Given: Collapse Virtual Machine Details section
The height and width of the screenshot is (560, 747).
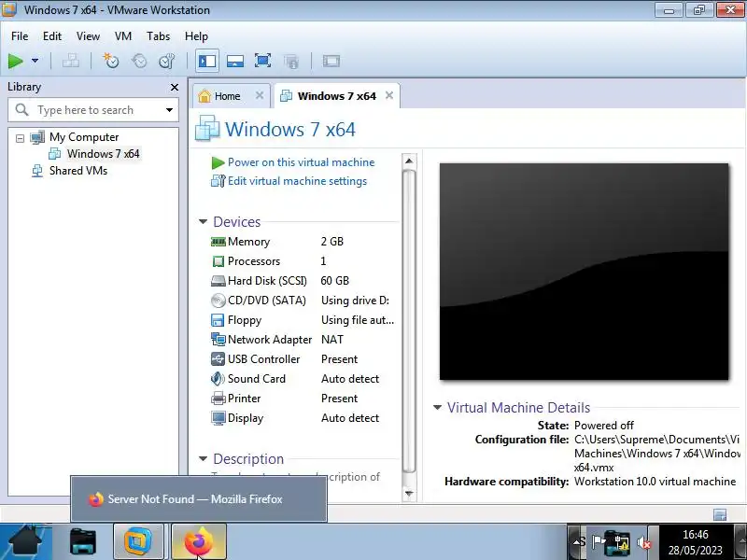Looking at the screenshot, I should pyautogui.click(x=437, y=407).
